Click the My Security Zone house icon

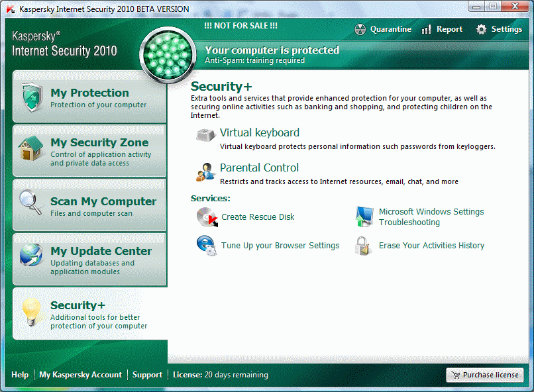(x=31, y=148)
